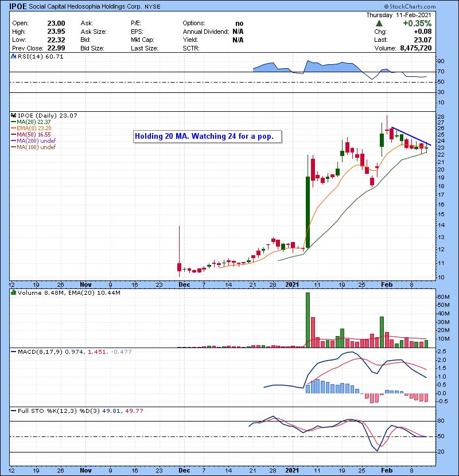Click the MA(50) 16.55 legend text
The width and height of the screenshot is (459, 476).
point(34,134)
